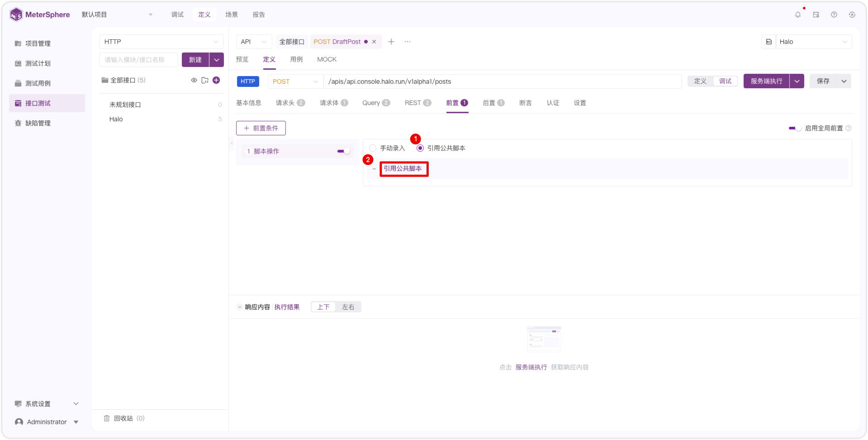Screen dimensions: 868x440
Task: Go to 场景 in the top menu
Action: (x=232, y=14)
